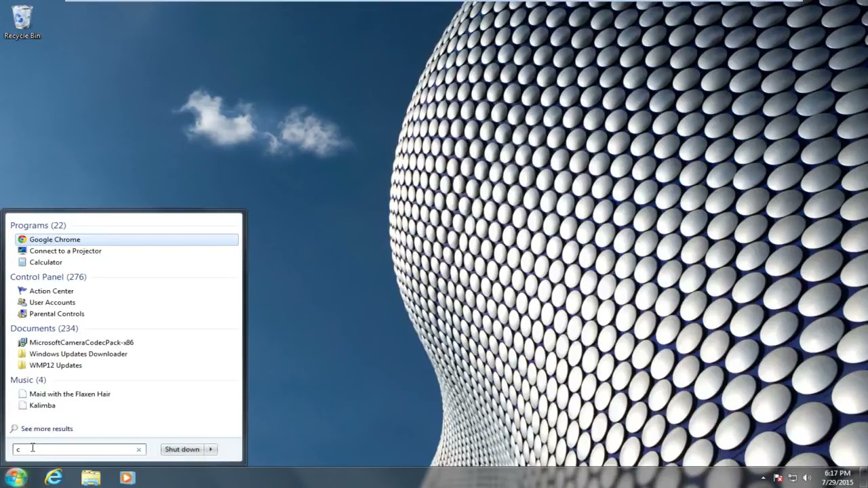The image size is (868, 488).
Task: Click the Google Chrome icon in results
Action: tap(22, 239)
